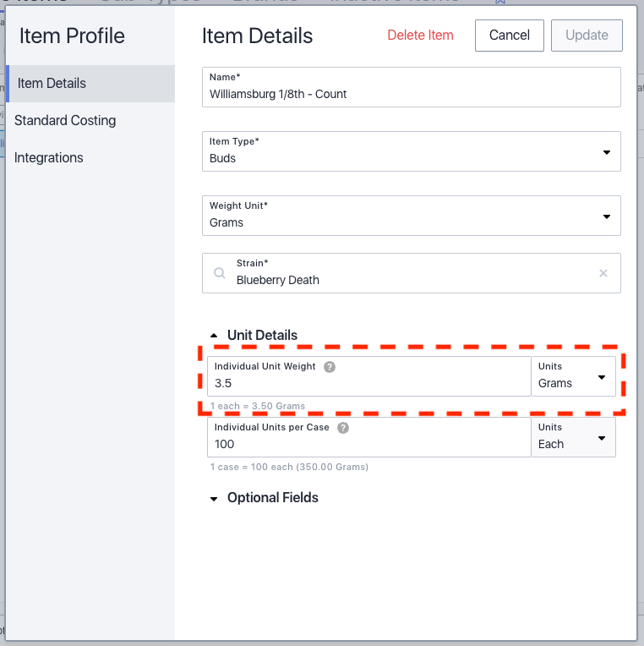Click the Individual Unit Weight value field
Screen dimensions: 644x646
[x=369, y=376]
